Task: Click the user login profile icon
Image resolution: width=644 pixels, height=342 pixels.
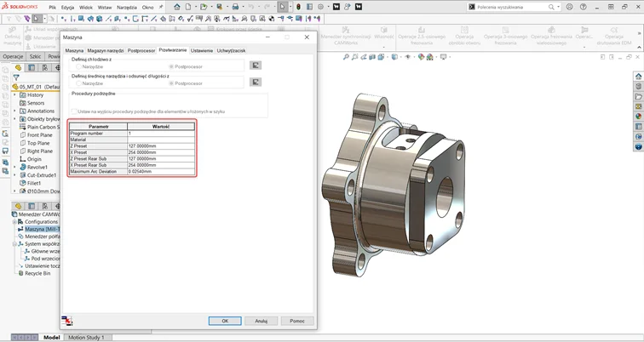Action: point(569,7)
